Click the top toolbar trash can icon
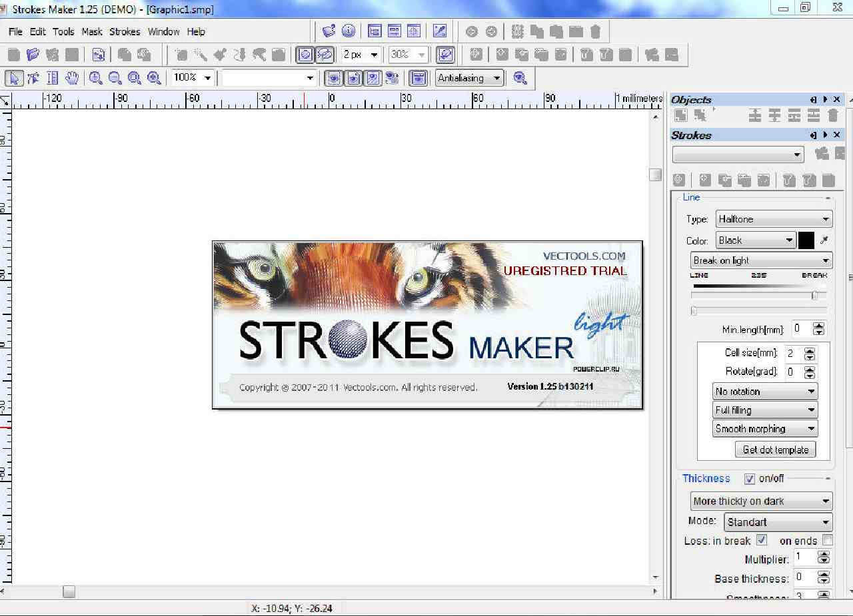 [x=596, y=31]
